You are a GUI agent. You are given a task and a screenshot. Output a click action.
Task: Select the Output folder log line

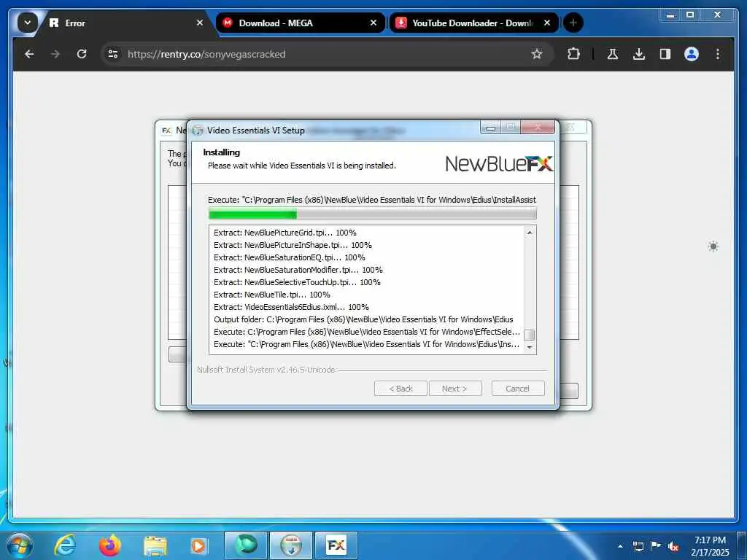pyautogui.click(x=363, y=319)
